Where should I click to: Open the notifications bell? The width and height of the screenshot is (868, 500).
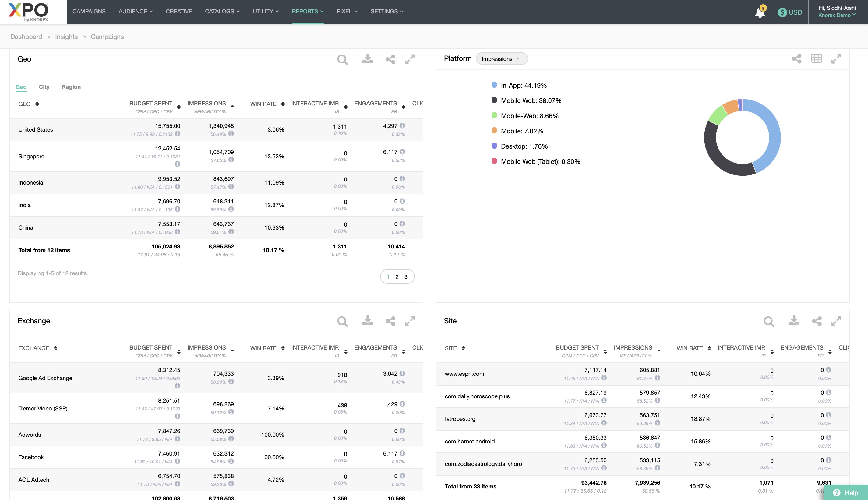pyautogui.click(x=760, y=13)
